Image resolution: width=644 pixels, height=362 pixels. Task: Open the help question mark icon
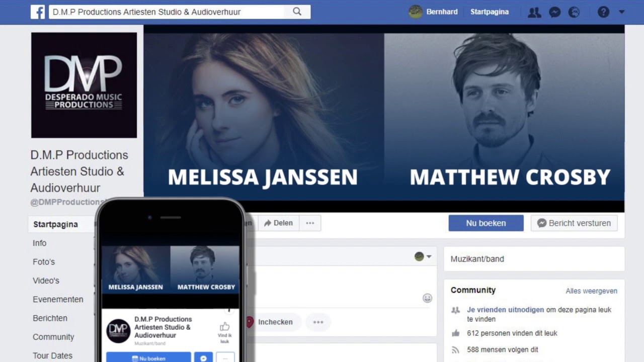coord(603,12)
